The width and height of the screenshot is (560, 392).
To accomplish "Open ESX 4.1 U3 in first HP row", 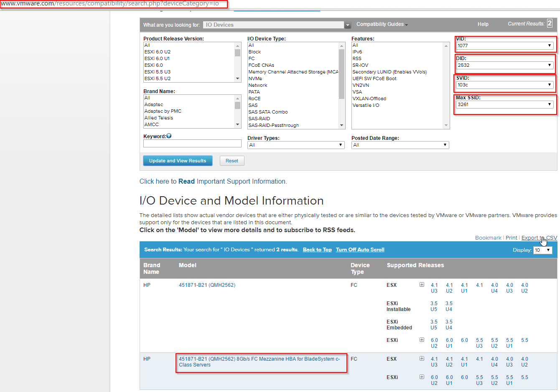I will [x=434, y=288].
